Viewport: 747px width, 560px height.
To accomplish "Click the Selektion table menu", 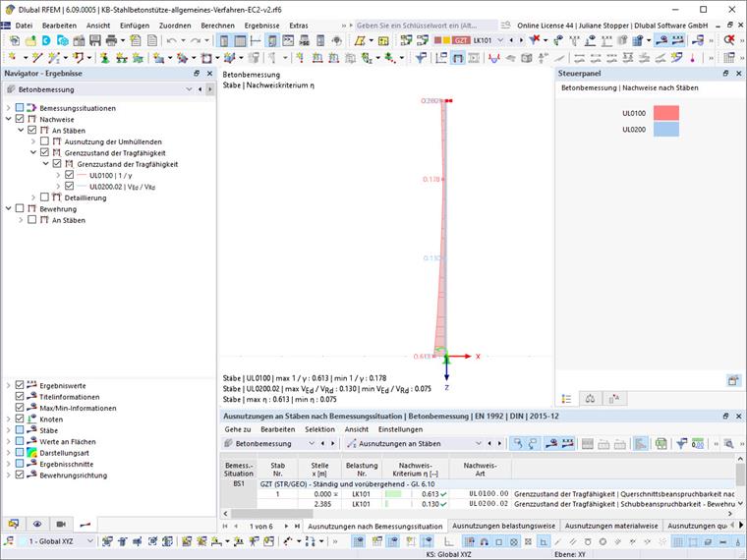I will click(x=319, y=429).
